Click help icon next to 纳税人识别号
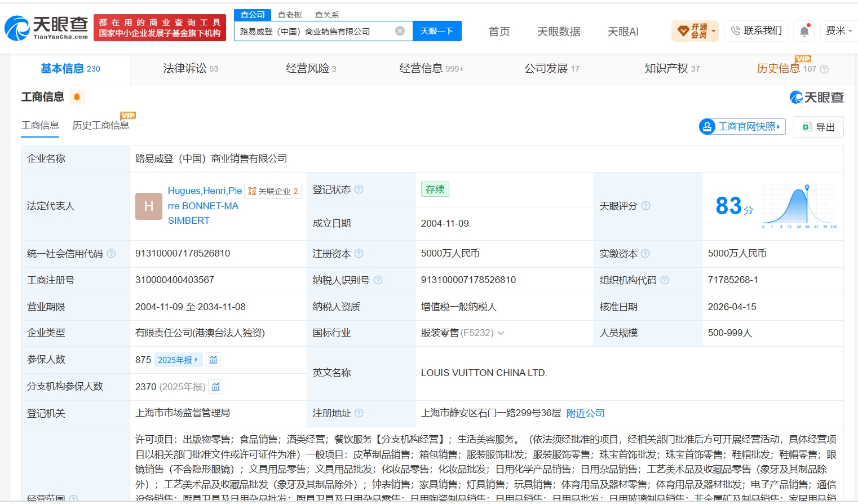Screen dimensions: 858x504 pos(378,280)
